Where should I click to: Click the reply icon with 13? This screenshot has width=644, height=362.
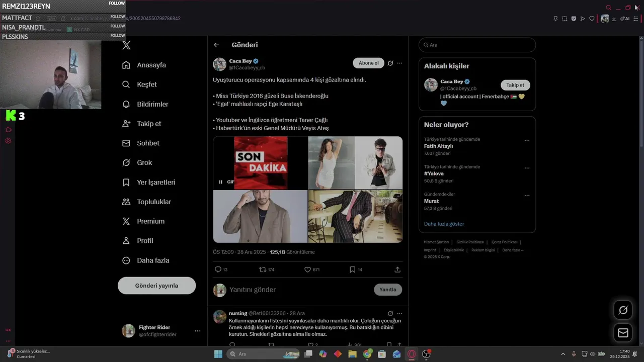(221, 269)
